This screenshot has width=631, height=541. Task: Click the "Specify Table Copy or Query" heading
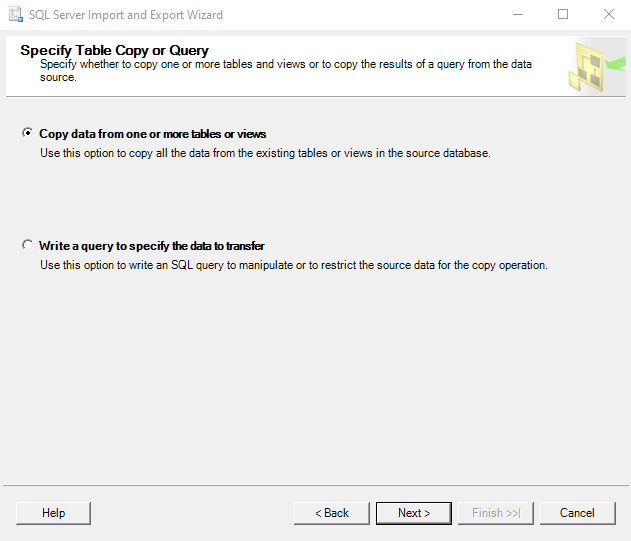tap(114, 50)
